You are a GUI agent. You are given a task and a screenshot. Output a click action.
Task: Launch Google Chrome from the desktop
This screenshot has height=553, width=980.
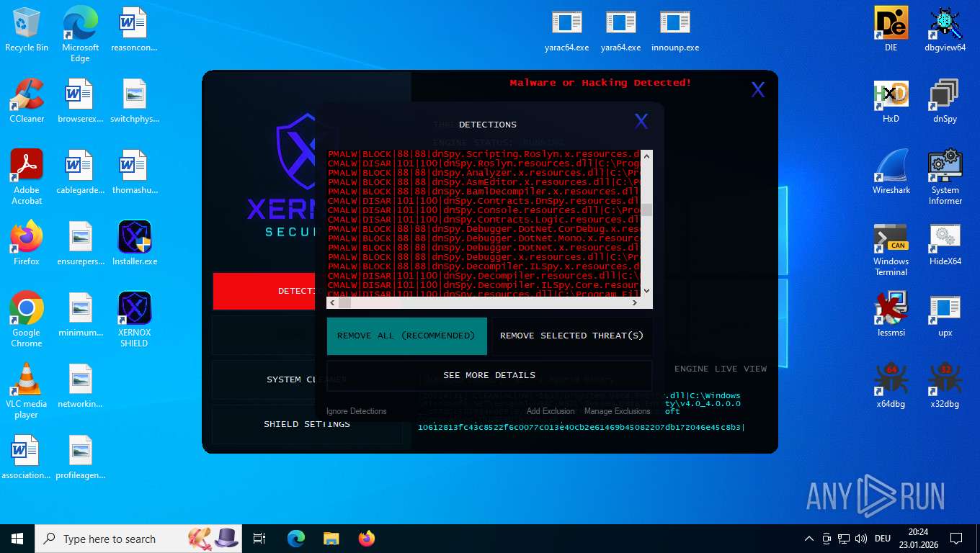[27, 320]
